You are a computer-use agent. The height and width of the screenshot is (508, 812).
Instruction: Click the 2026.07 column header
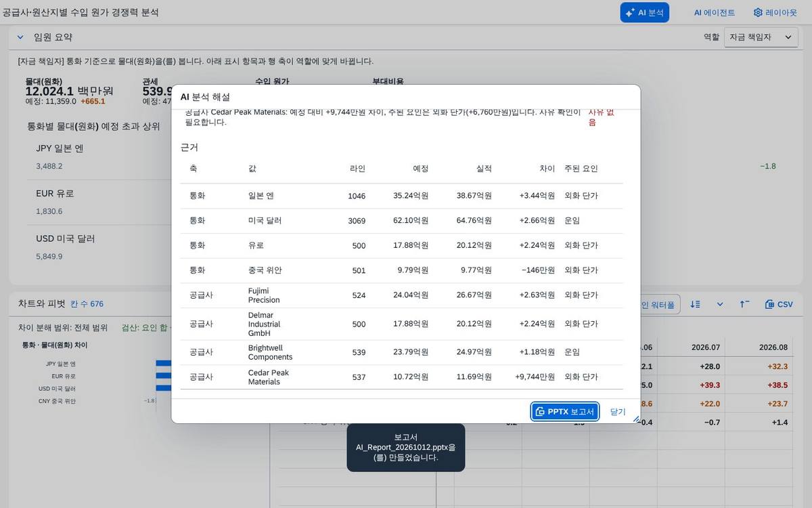705,347
